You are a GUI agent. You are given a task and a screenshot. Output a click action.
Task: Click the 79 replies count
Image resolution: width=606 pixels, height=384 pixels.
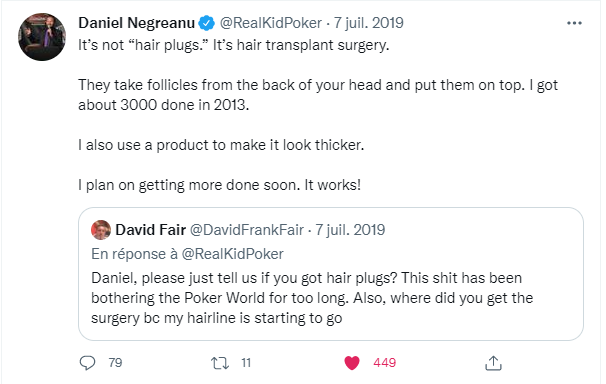(x=115, y=363)
